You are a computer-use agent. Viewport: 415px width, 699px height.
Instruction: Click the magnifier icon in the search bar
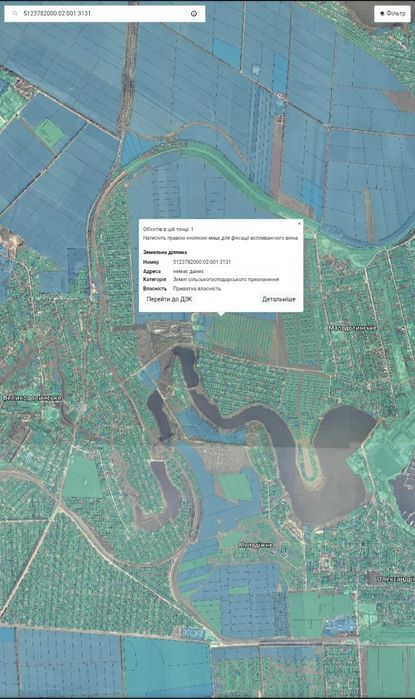16,14
